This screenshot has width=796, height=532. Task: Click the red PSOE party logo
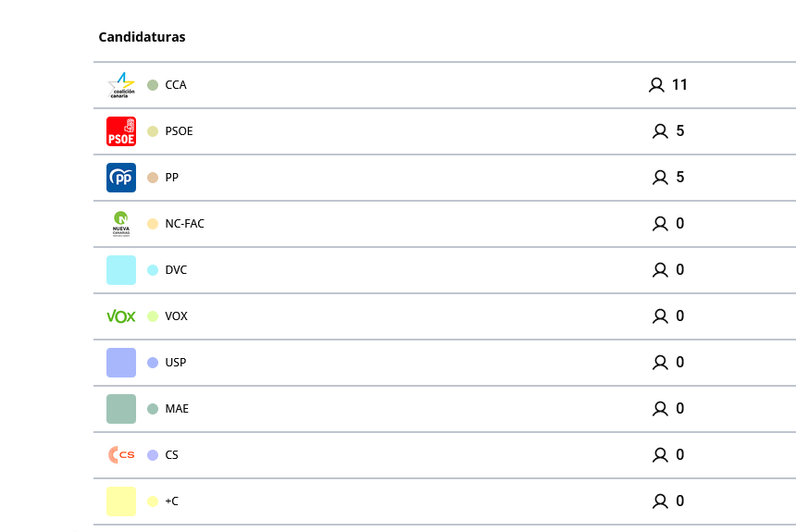pyautogui.click(x=121, y=131)
